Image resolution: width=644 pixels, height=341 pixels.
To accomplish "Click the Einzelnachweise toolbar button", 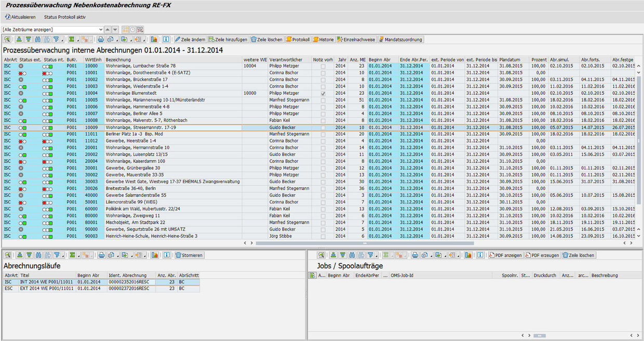I will point(356,39).
